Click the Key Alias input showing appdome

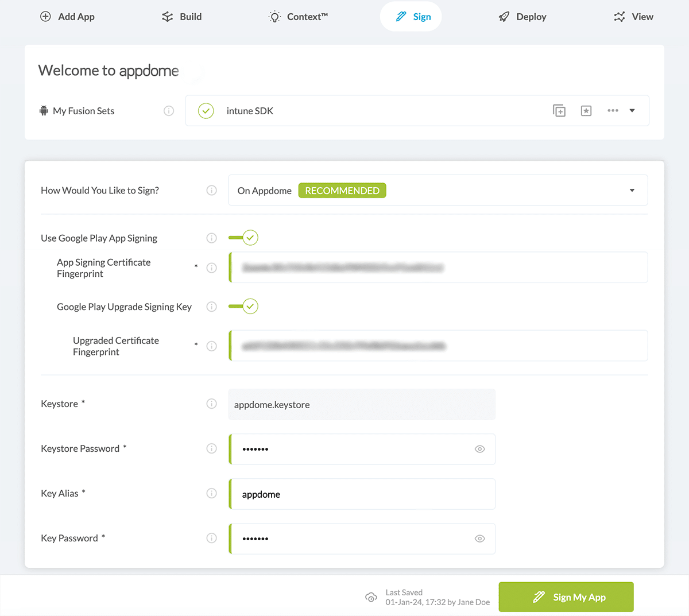[362, 494]
